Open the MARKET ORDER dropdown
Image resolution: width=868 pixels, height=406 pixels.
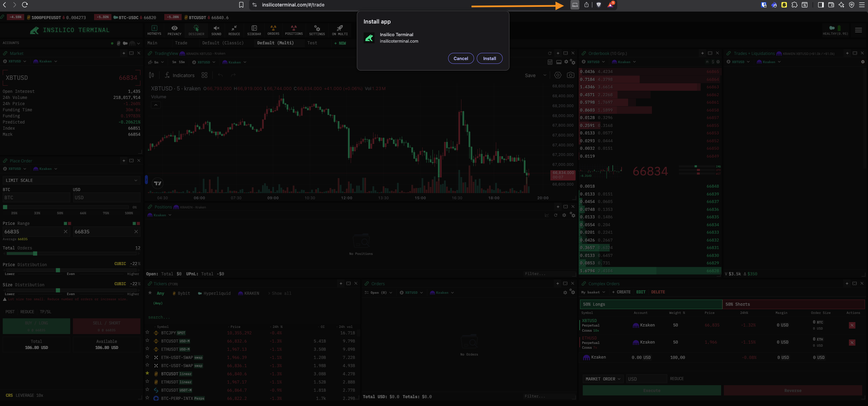(x=603, y=379)
